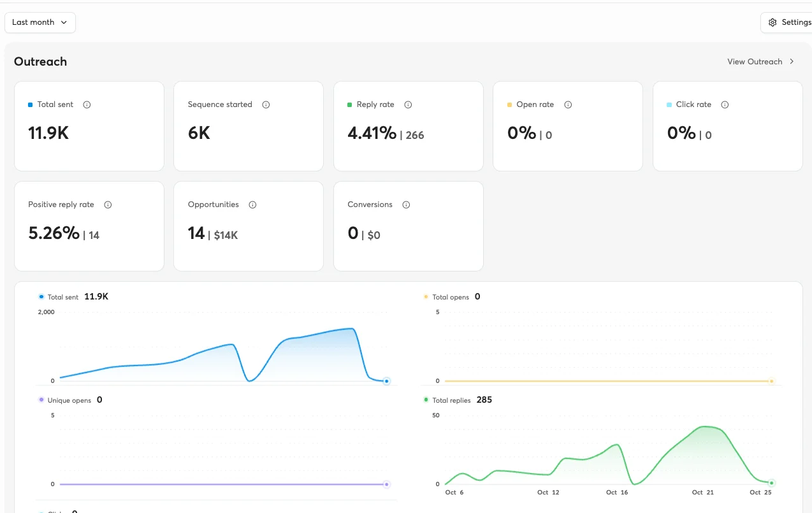
Task: Click the 6K Sequence started value
Action: click(199, 133)
